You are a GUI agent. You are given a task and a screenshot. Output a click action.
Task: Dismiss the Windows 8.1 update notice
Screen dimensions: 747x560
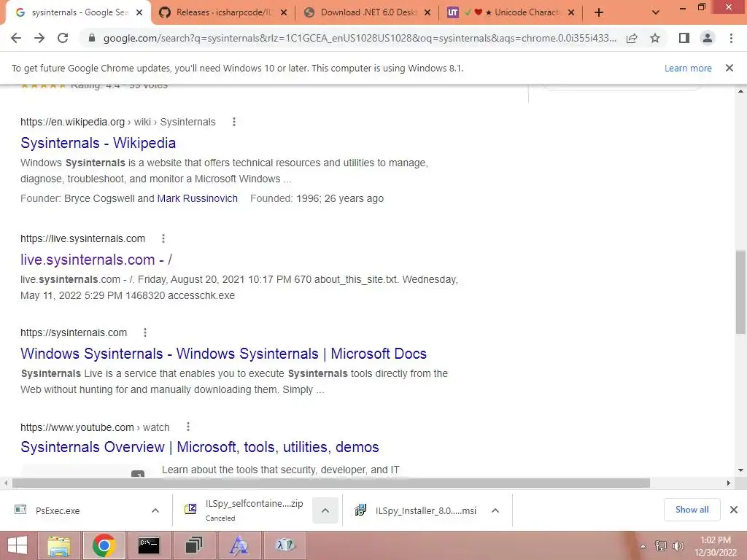click(x=729, y=68)
